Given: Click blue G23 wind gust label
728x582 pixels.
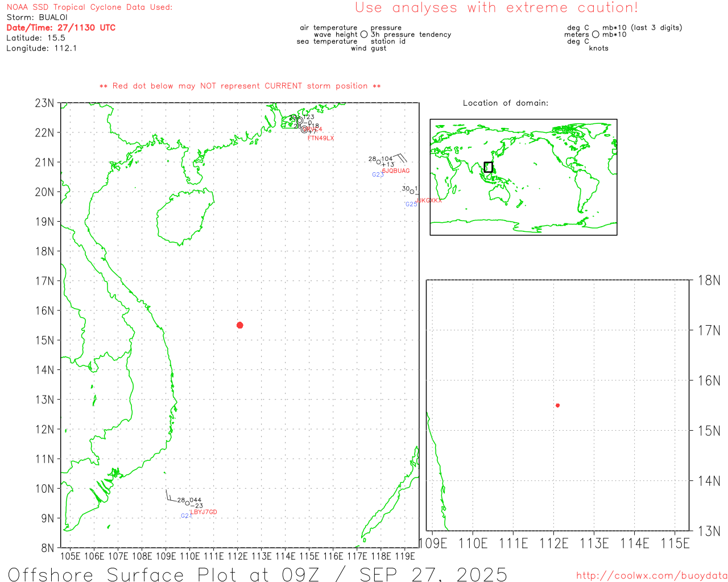Looking at the screenshot, I should [x=378, y=175].
